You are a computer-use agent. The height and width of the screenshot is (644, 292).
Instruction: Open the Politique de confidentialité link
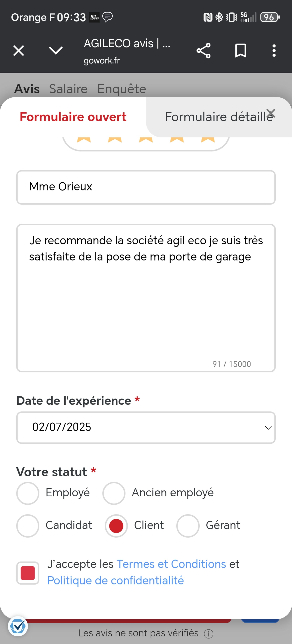pyautogui.click(x=115, y=580)
